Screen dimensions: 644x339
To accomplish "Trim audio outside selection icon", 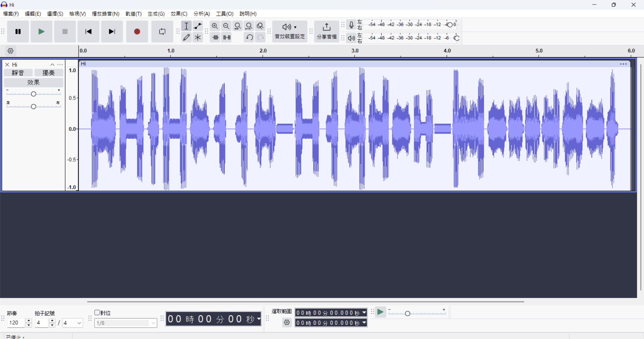I will [x=215, y=37].
